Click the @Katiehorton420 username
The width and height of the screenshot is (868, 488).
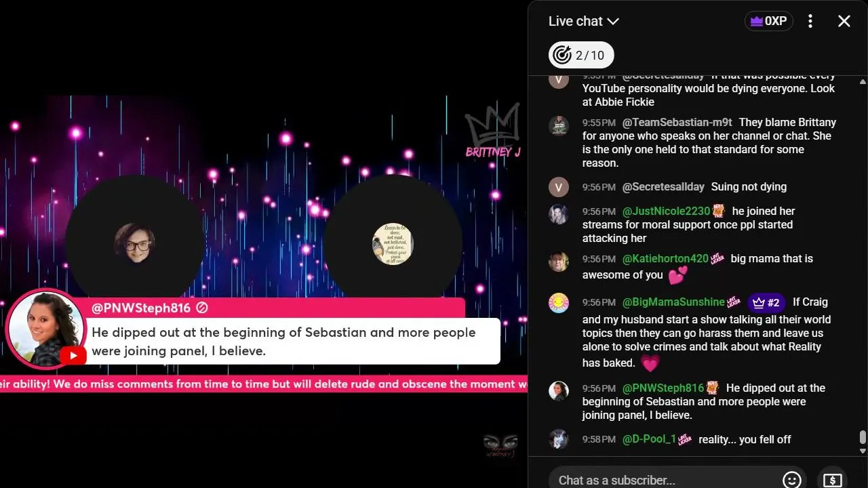click(665, 258)
